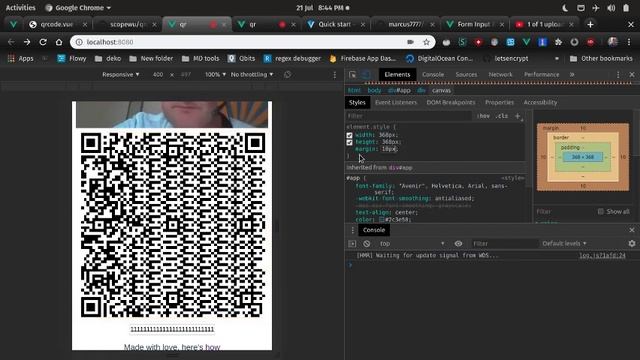Open the Vue devtools extension icon

coord(527,42)
